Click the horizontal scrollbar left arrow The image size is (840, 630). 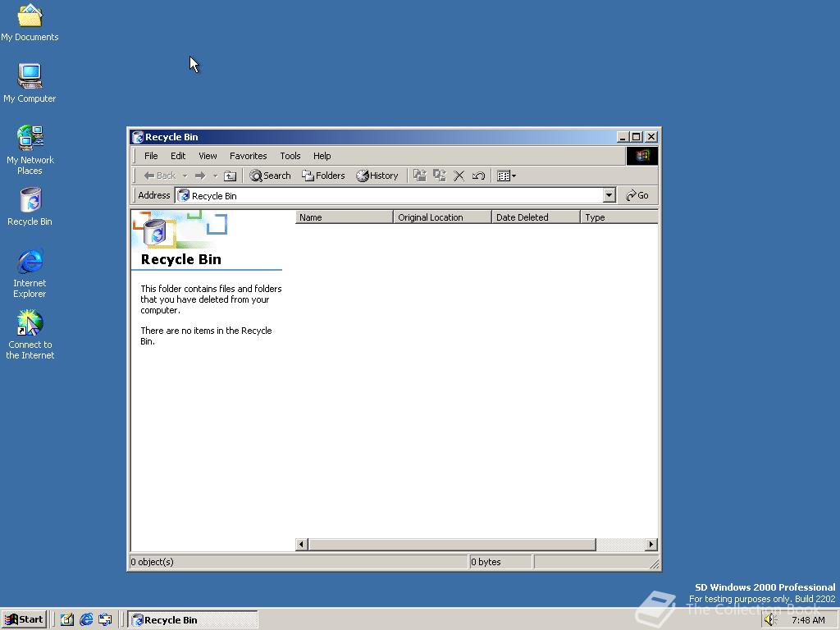(302, 545)
